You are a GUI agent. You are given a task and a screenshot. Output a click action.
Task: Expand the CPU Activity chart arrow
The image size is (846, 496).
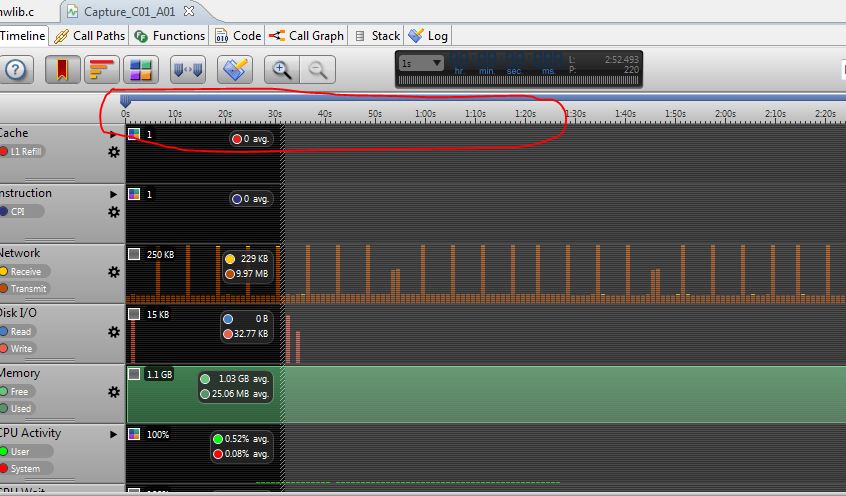point(114,434)
